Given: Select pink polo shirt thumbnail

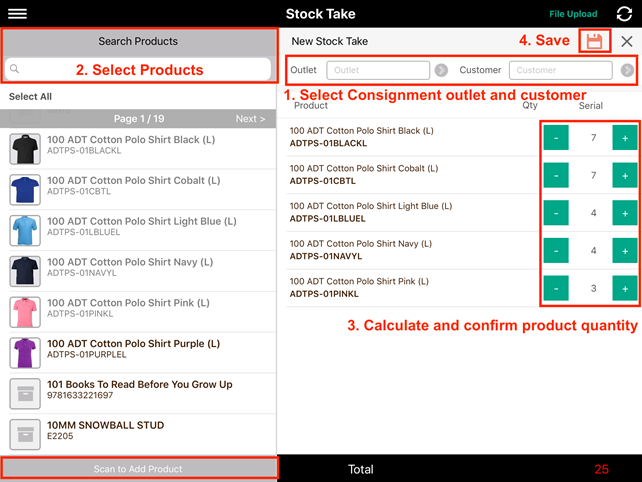Looking at the screenshot, I should pos(25,312).
